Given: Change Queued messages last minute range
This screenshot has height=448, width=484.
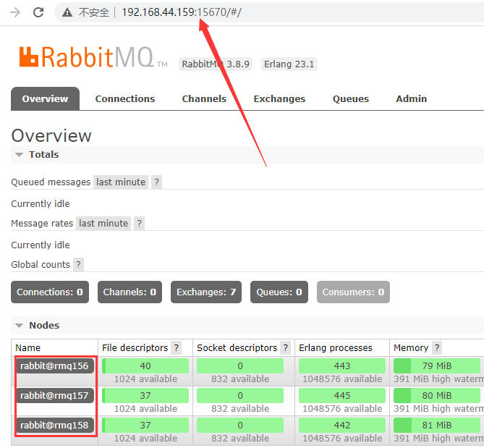Looking at the screenshot, I should pos(121,182).
